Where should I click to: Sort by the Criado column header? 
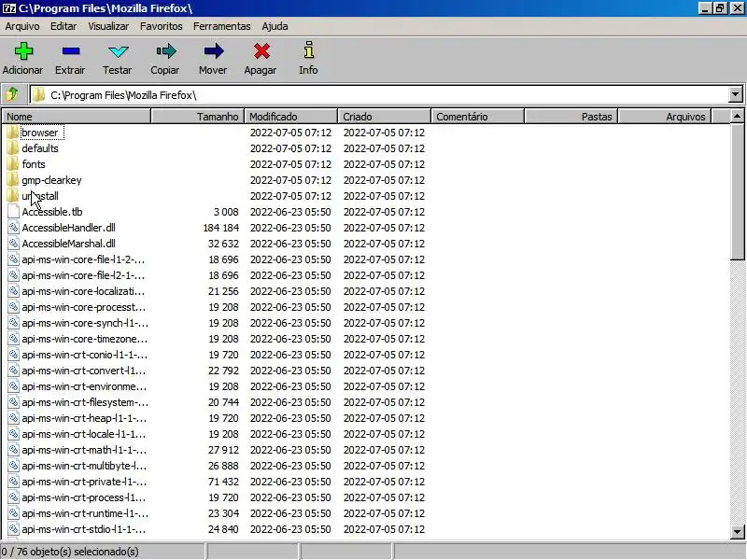384,116
